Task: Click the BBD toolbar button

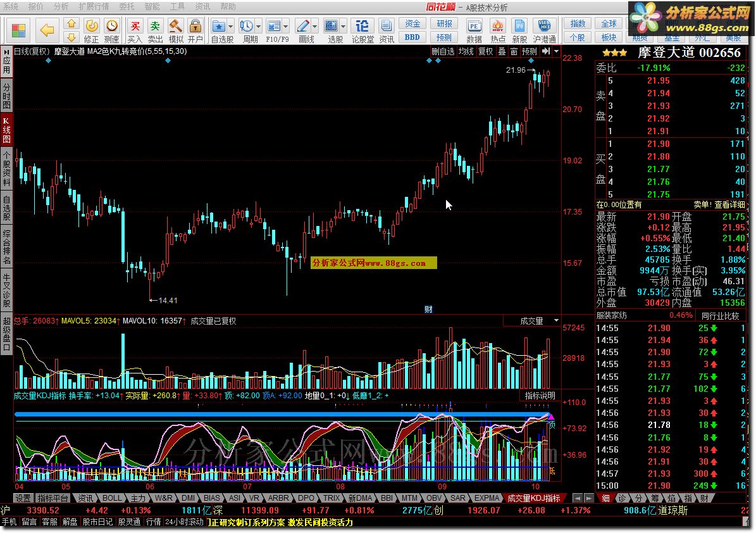Action: tap(412, 37)
